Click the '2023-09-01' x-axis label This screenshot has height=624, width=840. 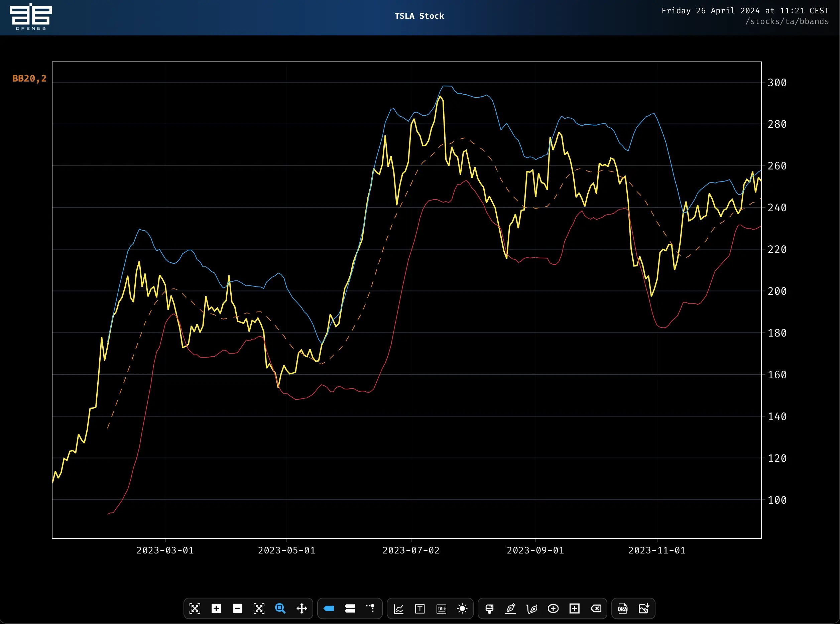point(535,550)
